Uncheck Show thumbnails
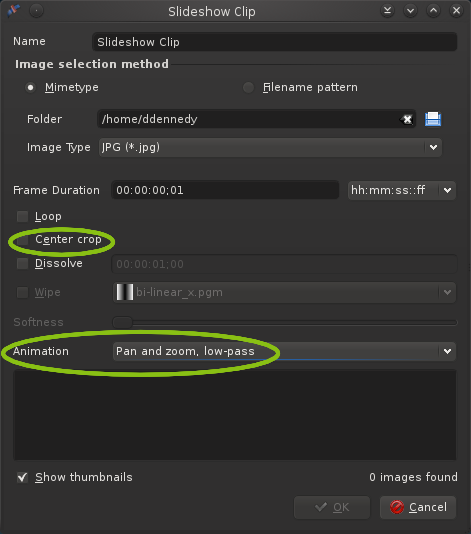This screenshot has height=534, width=471. pos(22,477)
